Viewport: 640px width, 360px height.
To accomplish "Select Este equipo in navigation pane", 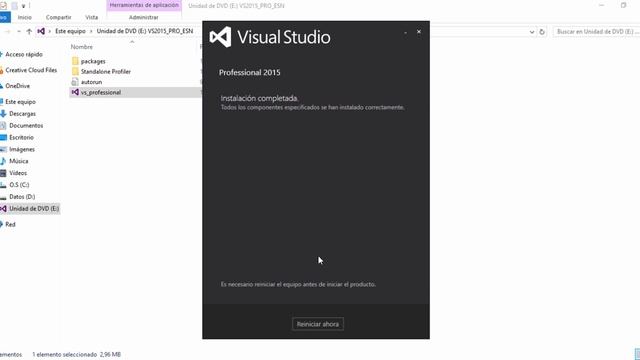I will point(20,102).
